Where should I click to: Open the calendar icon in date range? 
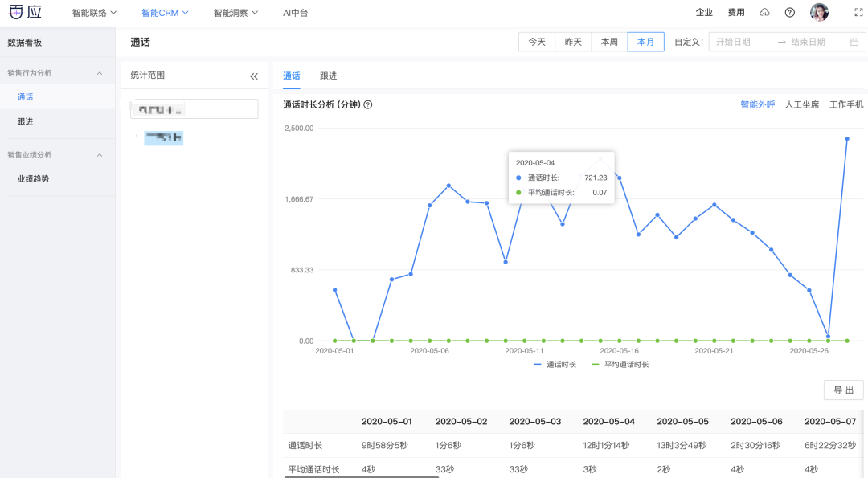(854, 42)
